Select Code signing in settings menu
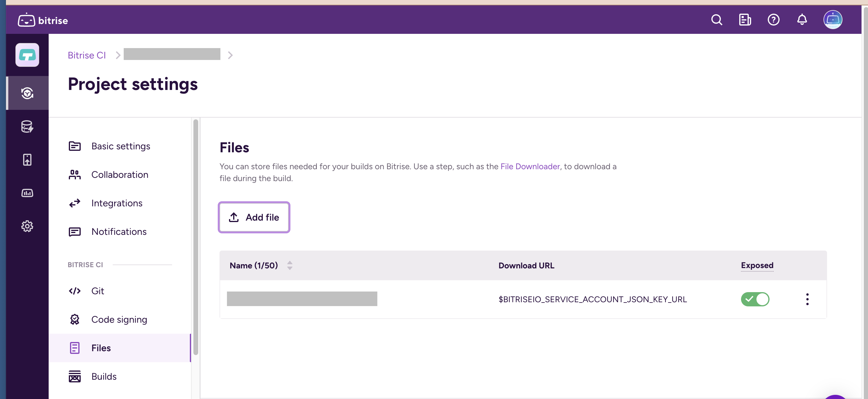This screenshot has height=399, width=868. [119, 319]
